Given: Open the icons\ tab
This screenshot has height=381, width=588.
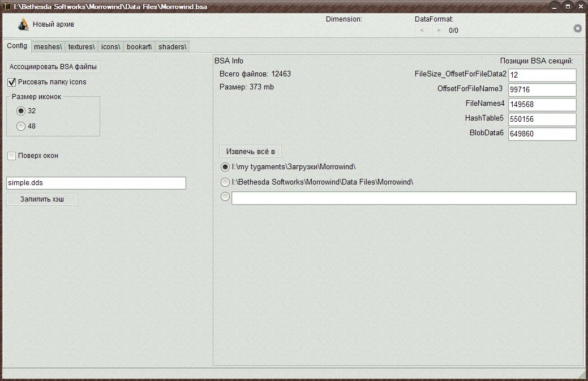Looking at the screenshot, I should [110, 47].
